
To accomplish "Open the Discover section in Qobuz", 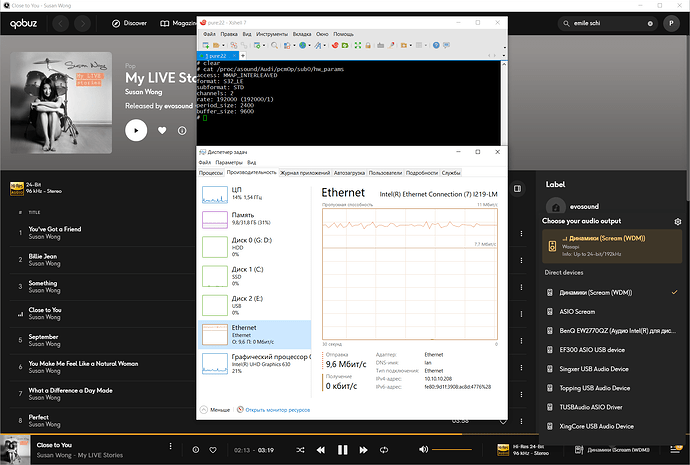I will 129,23.
